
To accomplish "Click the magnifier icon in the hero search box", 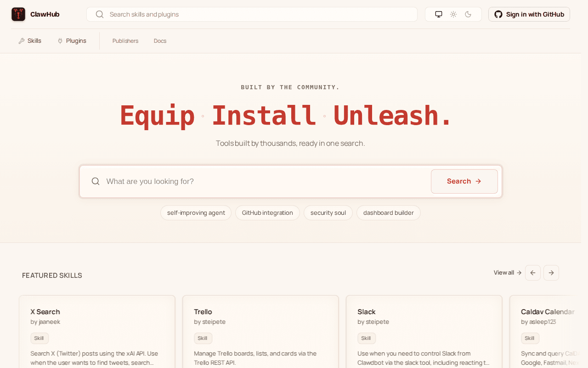I will 96,181.
